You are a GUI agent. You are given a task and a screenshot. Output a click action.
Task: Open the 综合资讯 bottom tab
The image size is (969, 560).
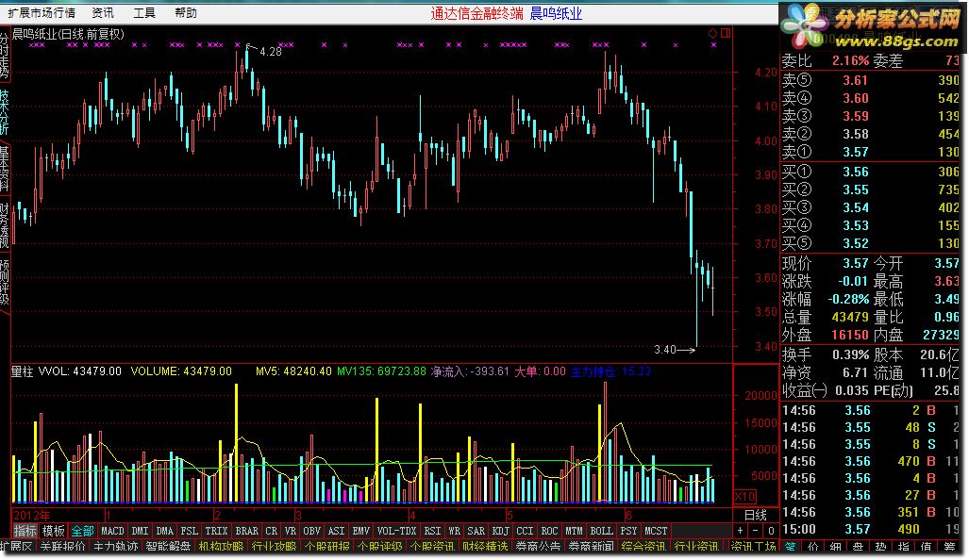pos(643,547)
